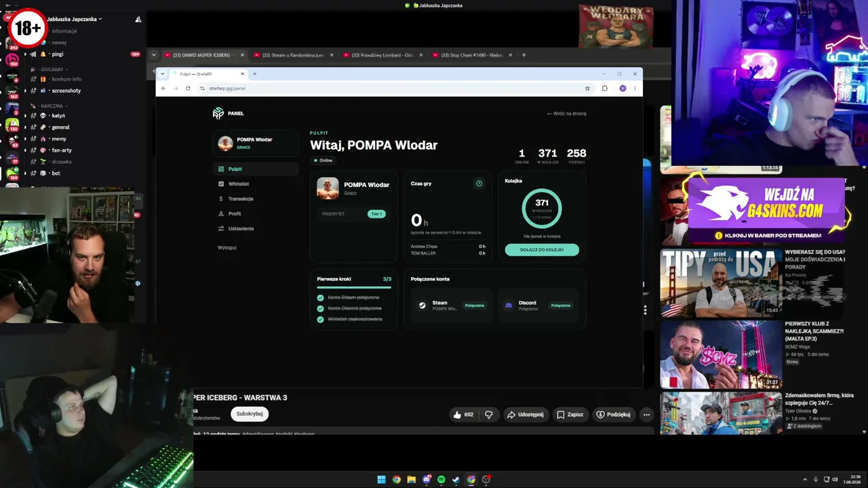Open the Whitelist item in the panel sidebar
The width and height of the screenshot is (868, 488).
(x=256, y=184)
